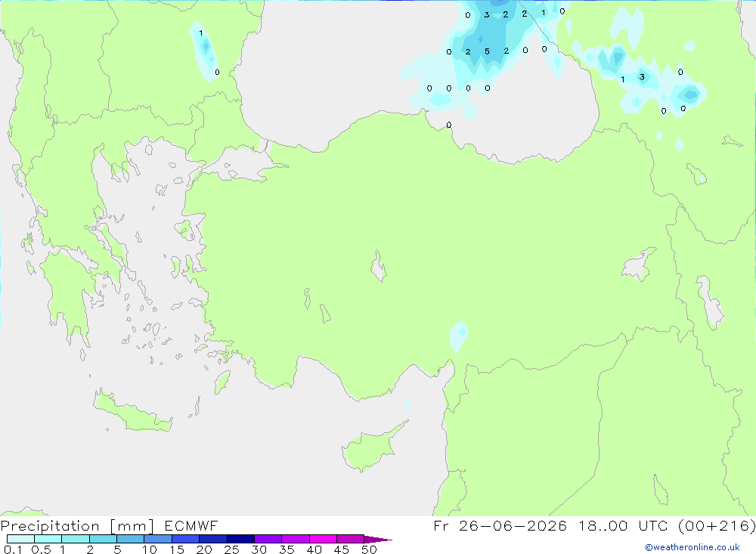Screen dimensions: 756x554
Task: Click the "Fr 26-06-2026" date text
Action: [500, 526]
